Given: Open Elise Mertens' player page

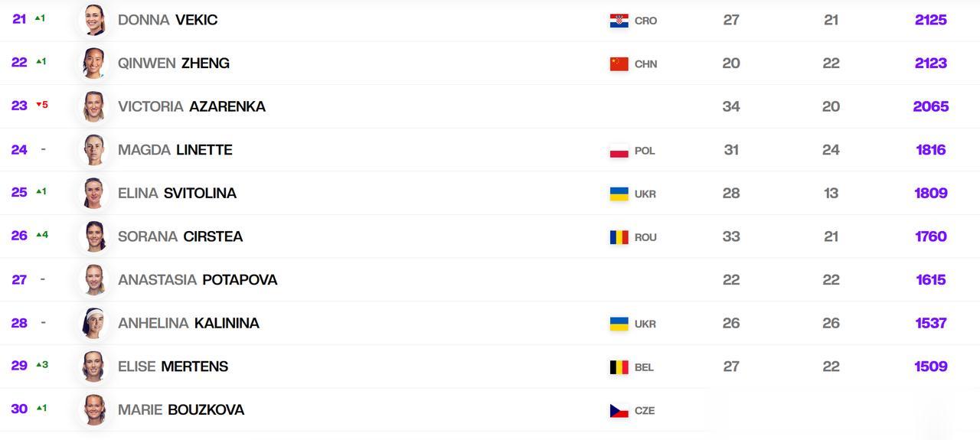Looking at the screenshot, I should click(173, 367).
